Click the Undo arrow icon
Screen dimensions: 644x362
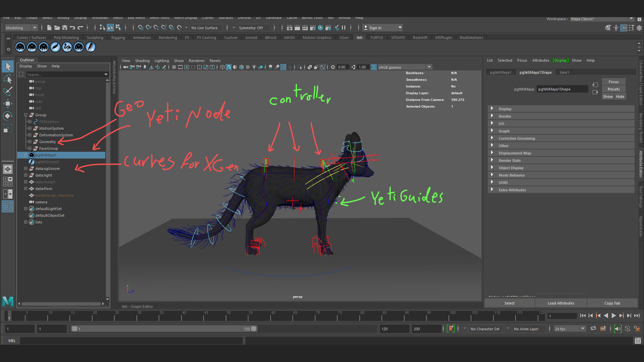pyautogui.click(x=72, y=28)
